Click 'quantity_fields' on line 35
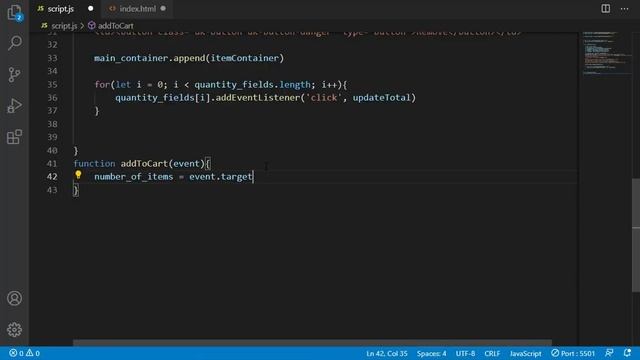This screenshot has width=640, height=360. (234, 84)
